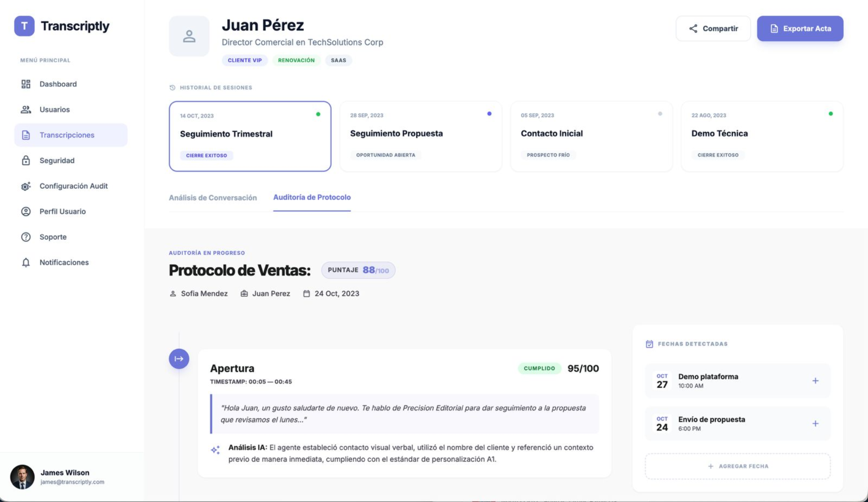Click blue status dot on Seguimiento Propuesta

pos(489,114)
